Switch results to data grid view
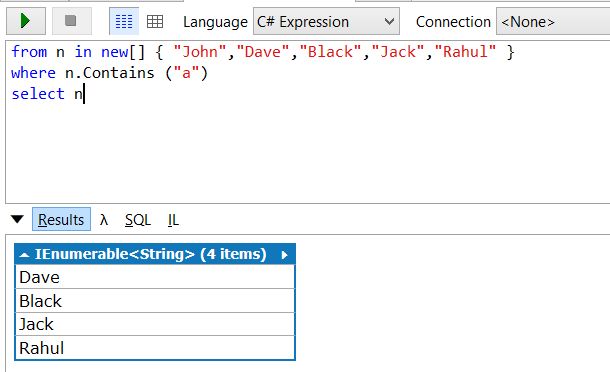The image size is (610, 372). [x=155, y=21]
